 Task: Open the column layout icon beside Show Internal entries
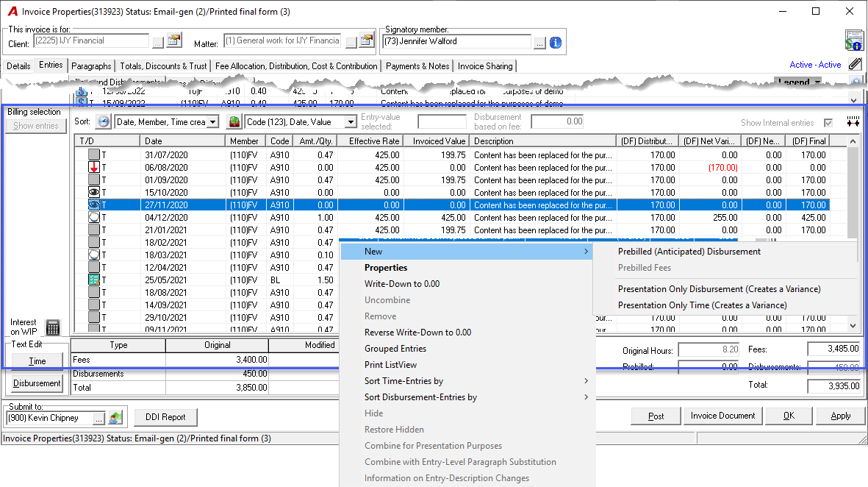[853, 122]
